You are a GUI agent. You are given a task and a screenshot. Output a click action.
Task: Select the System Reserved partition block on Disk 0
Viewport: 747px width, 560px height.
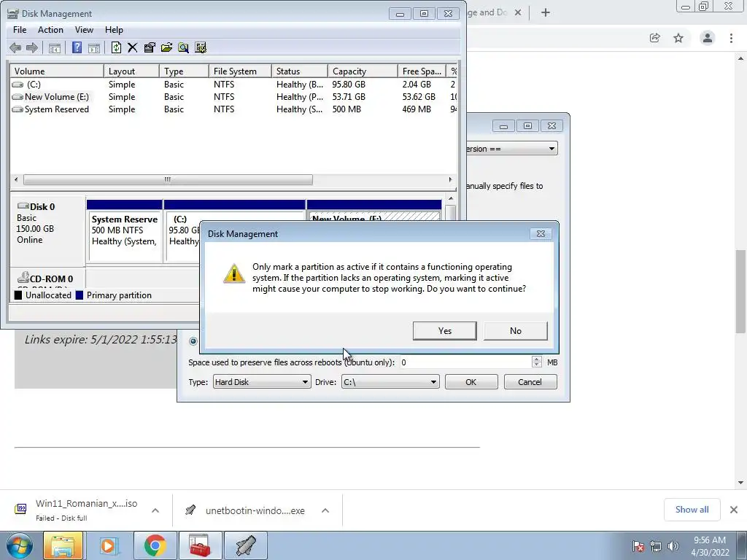click(125, 231)
